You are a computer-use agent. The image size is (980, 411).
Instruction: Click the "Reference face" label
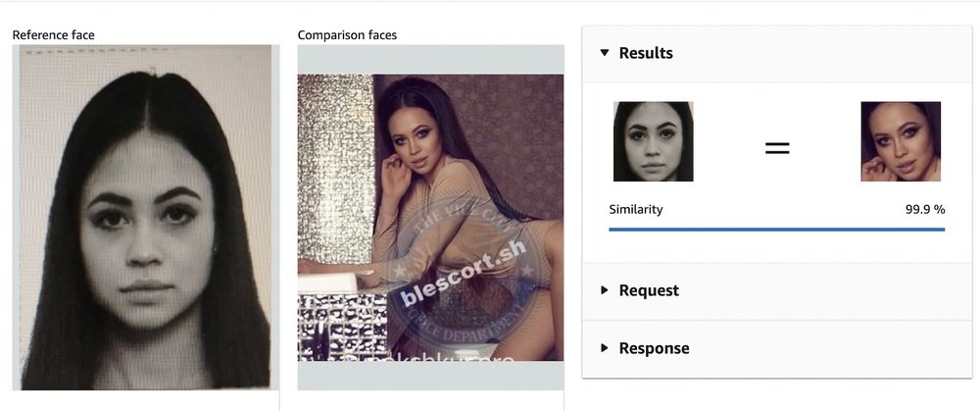(x=54, y=35)
